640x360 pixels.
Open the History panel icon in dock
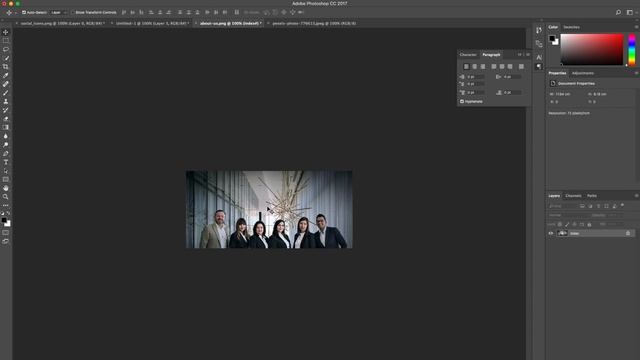click(539, 30)
